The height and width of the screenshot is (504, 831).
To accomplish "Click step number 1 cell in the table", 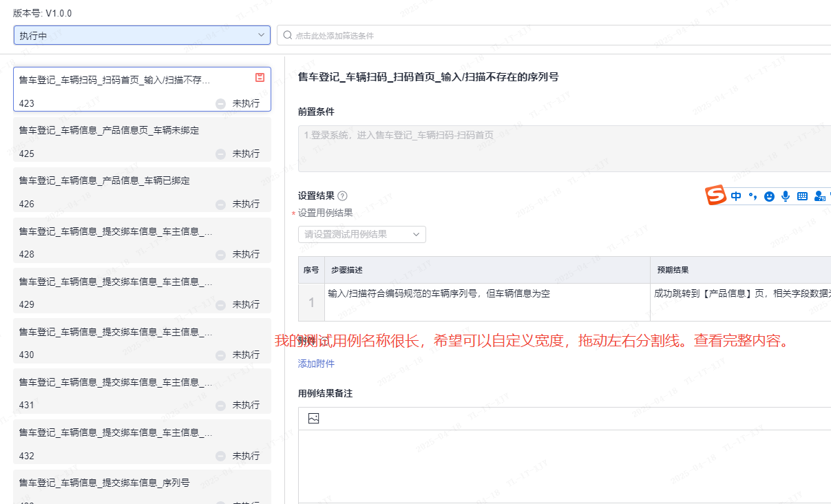I will (x=311, y=302).
